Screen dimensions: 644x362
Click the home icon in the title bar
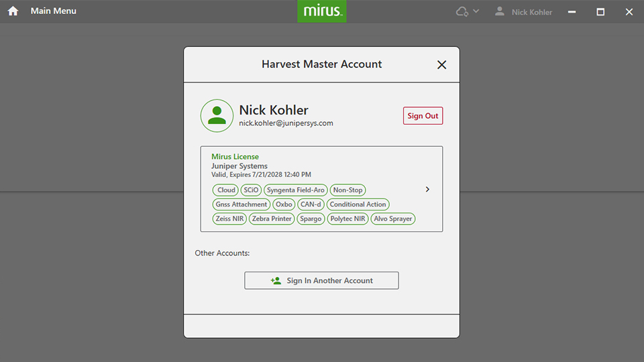(x=13, y=11)
